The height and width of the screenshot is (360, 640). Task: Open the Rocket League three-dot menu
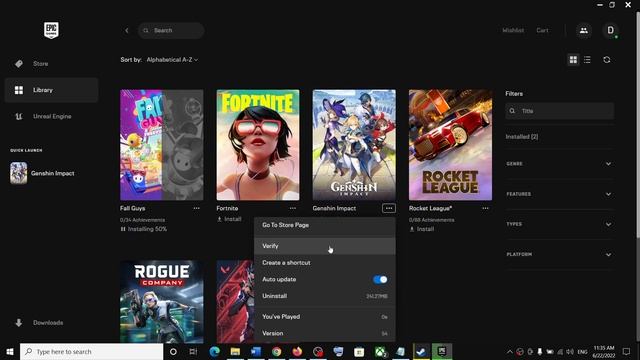tap(485, 208)
